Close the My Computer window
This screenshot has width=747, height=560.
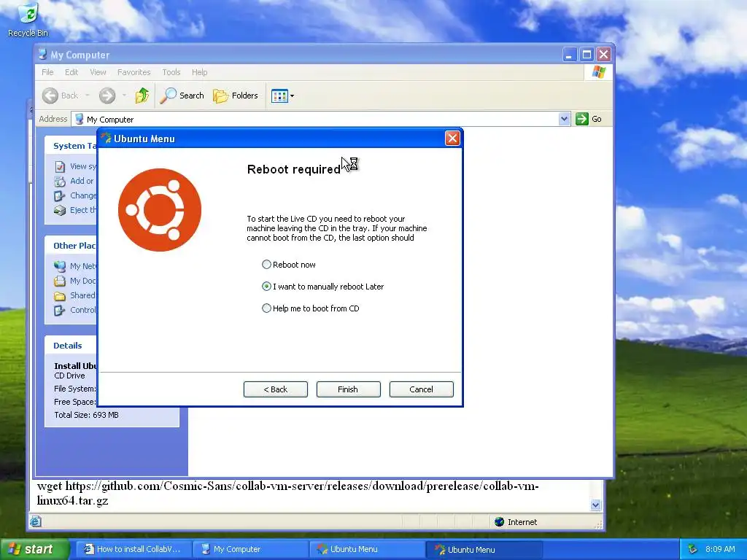click(603, 55)
